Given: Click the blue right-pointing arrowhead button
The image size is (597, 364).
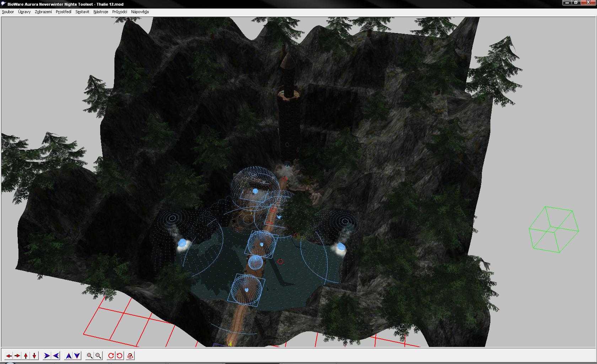Looking at the screenshot, I should click(47, 355).
